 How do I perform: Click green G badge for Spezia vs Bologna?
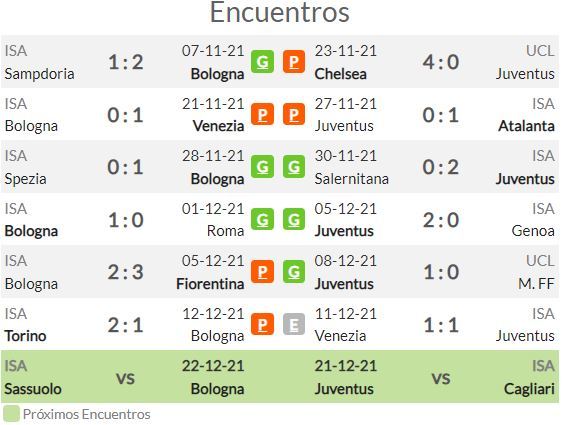click(262, 167)
